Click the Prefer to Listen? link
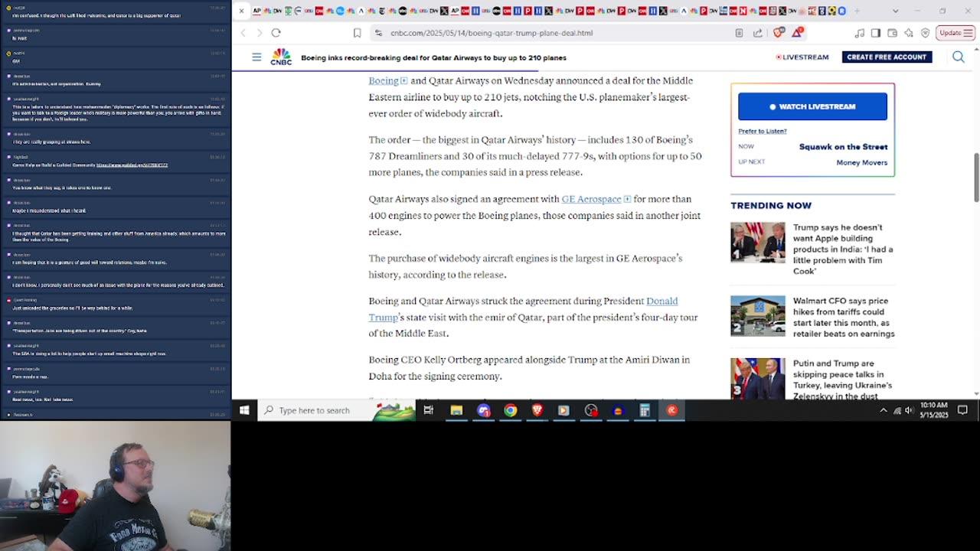Image resolution: width=980 pixels, height=551 pixels. [762, 131]
